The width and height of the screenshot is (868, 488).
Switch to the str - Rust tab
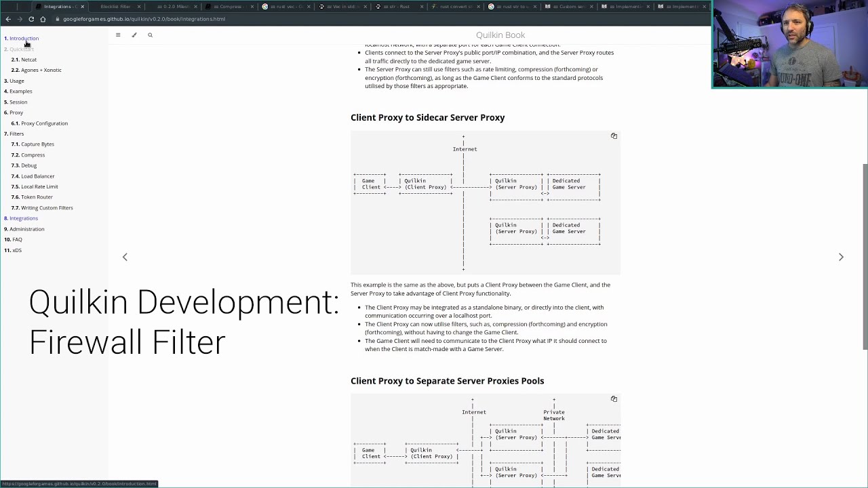click(x=397, y=7)
